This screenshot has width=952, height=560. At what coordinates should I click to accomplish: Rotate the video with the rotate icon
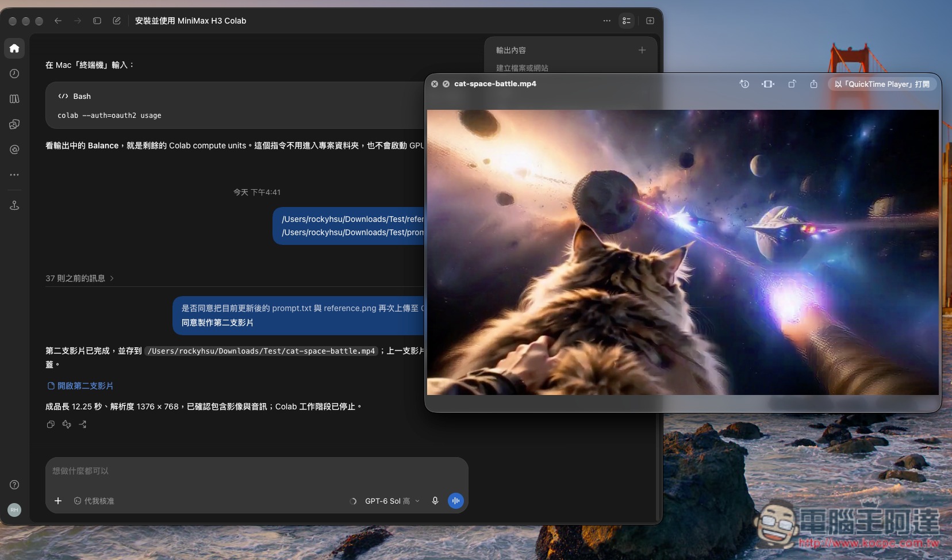pyautogui.click(x=792, y=84)
